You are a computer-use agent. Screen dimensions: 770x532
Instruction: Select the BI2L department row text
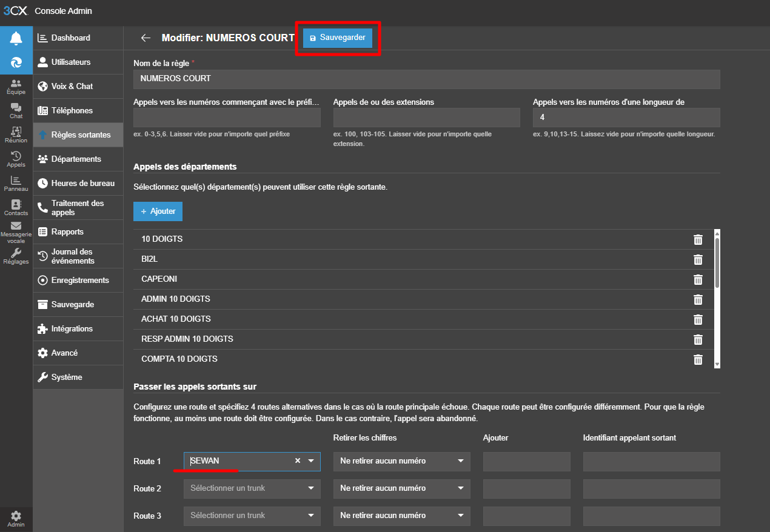click(x=150, y=259)
